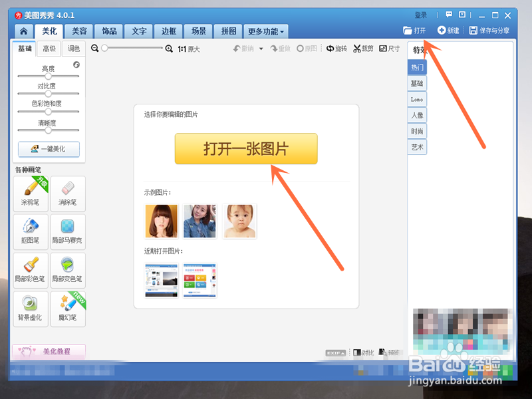
Task: Select the 抠图笔 cutout tool
Action: pos(31,231)
